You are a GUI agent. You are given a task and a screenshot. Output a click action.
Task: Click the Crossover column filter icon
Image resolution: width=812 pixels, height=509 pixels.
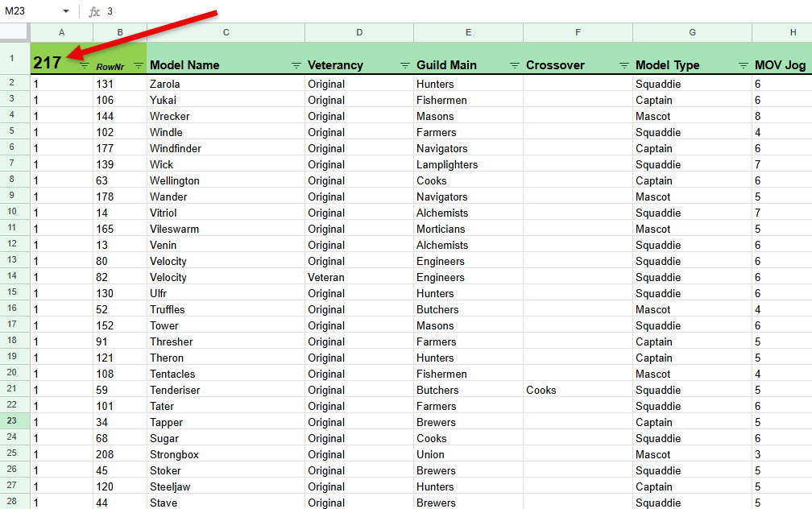(623, 65)
